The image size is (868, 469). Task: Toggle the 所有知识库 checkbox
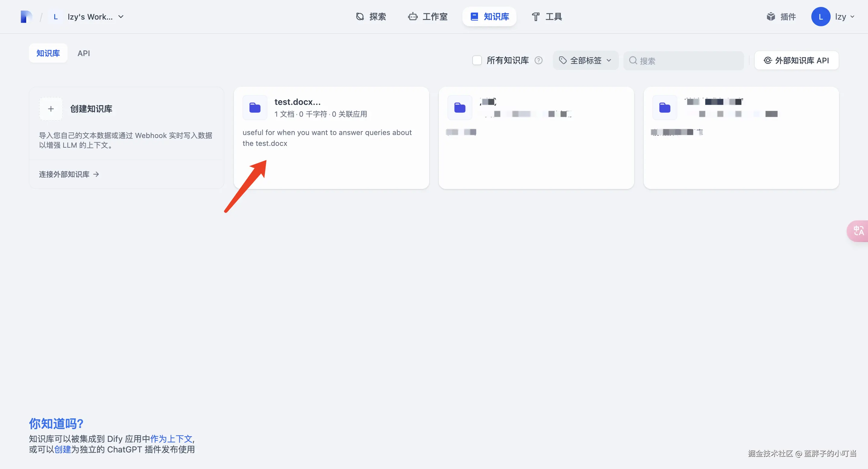477,60
